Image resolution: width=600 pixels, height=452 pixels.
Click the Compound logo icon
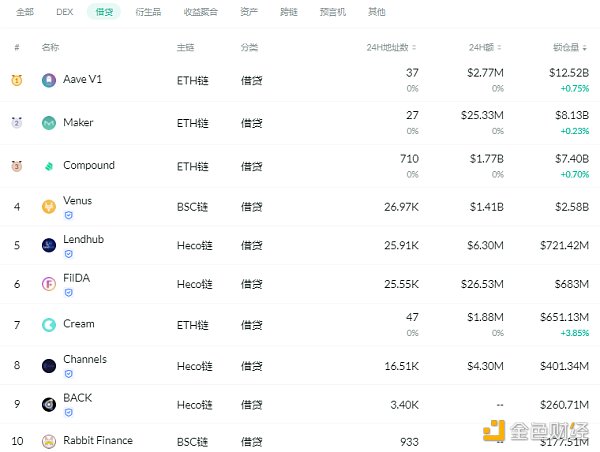pos(49,166)
